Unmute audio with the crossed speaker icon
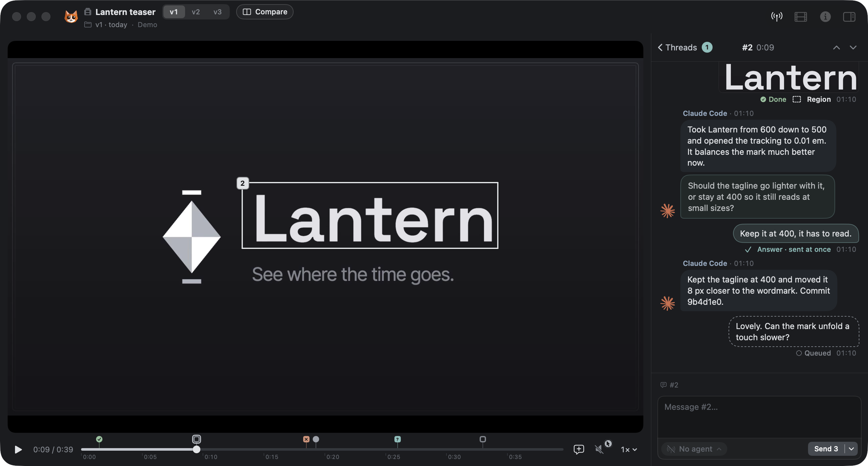The width and height of the screenshot is (868, 466). [x=599, y=449]
